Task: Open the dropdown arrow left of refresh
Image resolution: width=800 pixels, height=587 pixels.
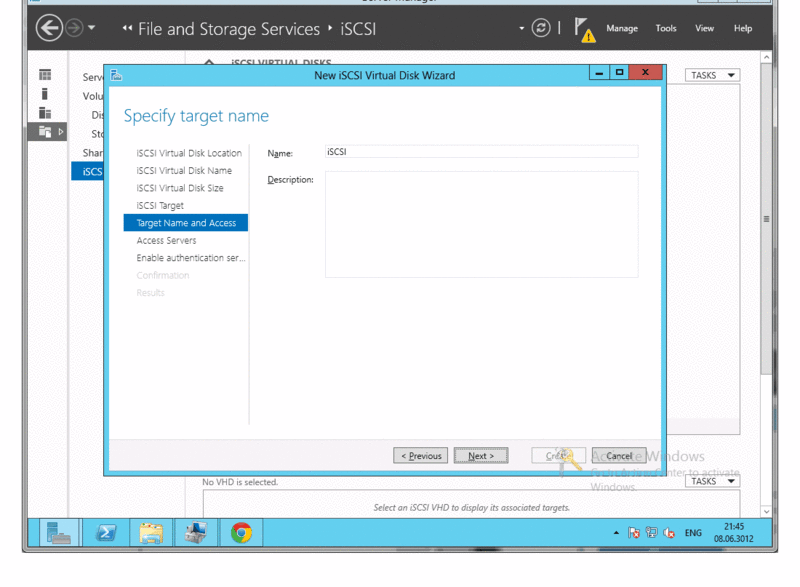Action: click(x=521, y=28)
